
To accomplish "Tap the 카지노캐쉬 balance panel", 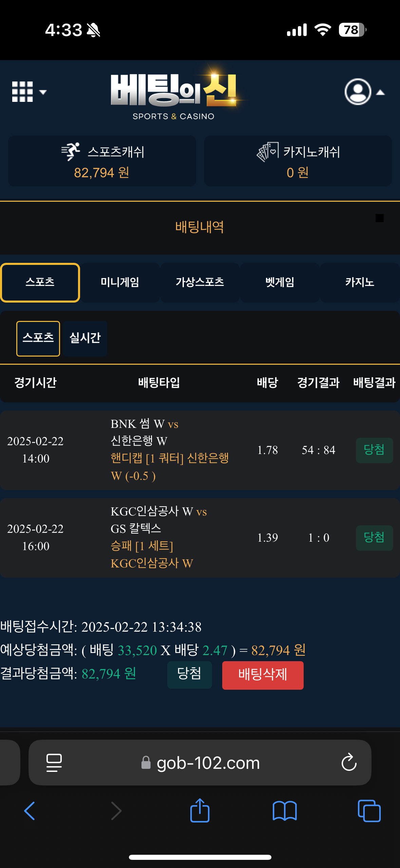I will pos(298,161).
